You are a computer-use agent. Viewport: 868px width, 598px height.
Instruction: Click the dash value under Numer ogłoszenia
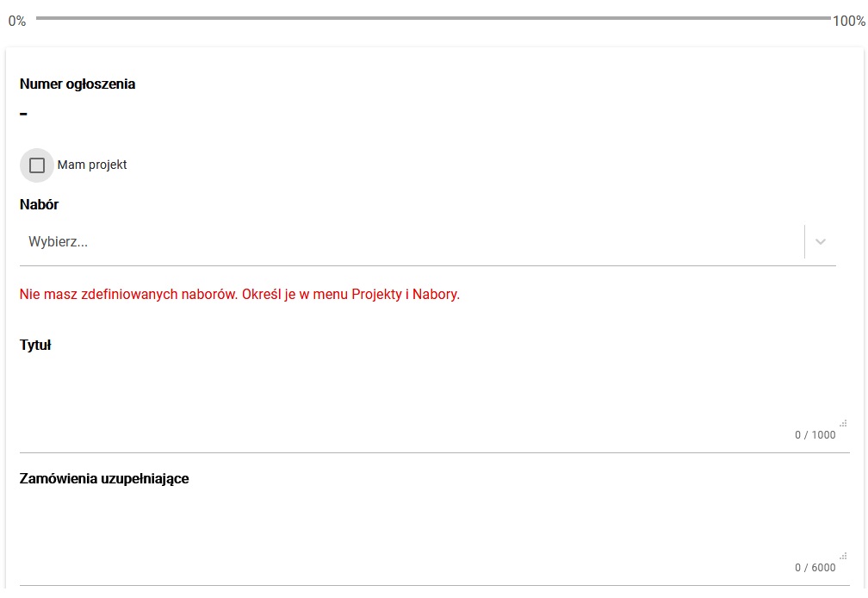[23, 114]
